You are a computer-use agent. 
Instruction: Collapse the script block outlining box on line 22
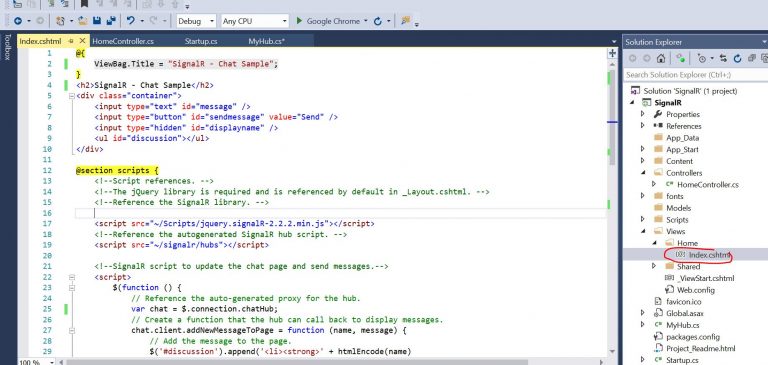[72, 277]
